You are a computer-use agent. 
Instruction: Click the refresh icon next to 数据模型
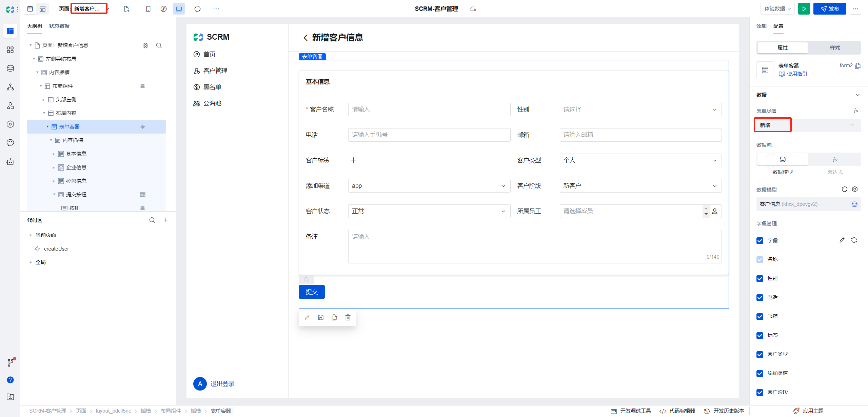coord(844,189)
